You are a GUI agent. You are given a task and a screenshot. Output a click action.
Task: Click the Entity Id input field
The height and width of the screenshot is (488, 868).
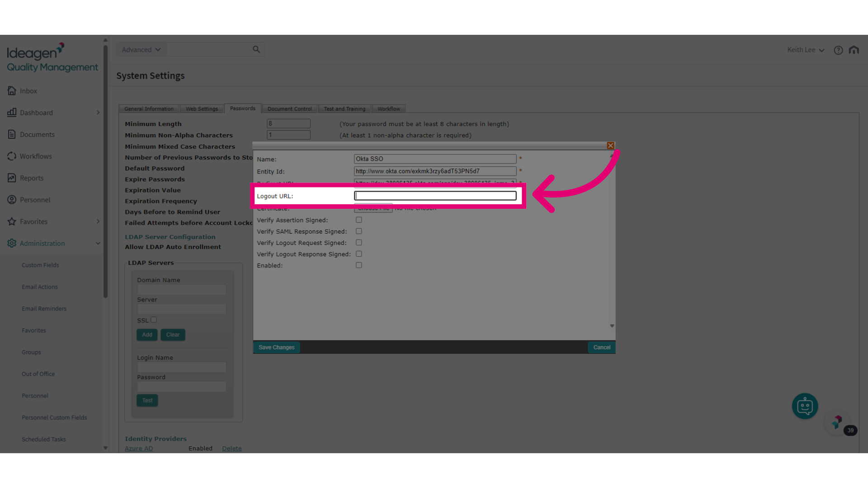[435, 171]
